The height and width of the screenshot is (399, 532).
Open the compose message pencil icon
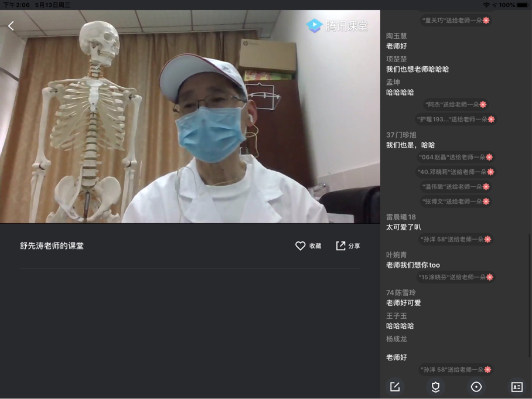[x=395, y=387]
